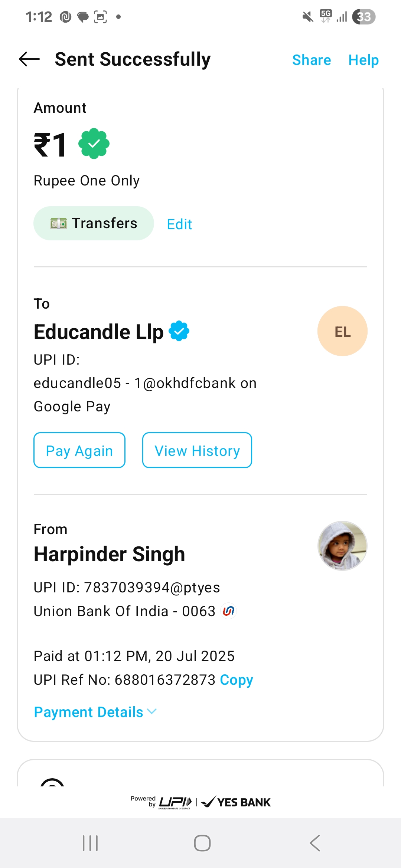Viewport: 401px width, 868px height.
Task: Tap the money icon in Transfers tag
Action: (x=59, y=223)
